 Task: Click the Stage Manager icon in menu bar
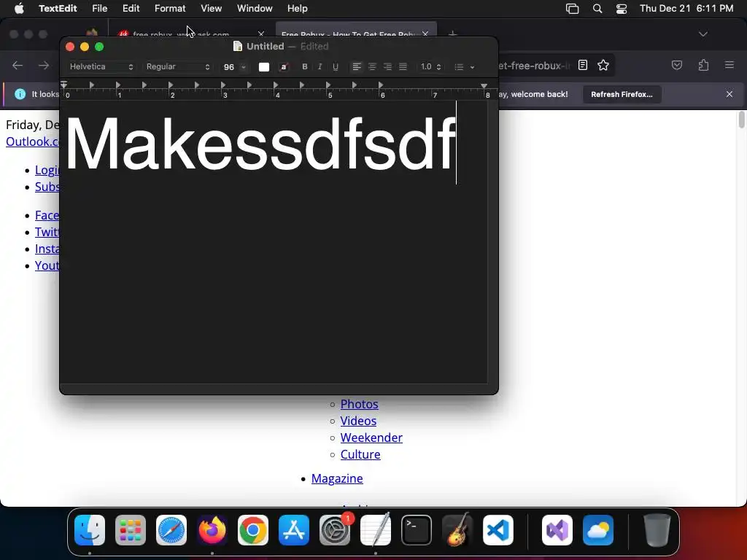click(x=572, y=9)
